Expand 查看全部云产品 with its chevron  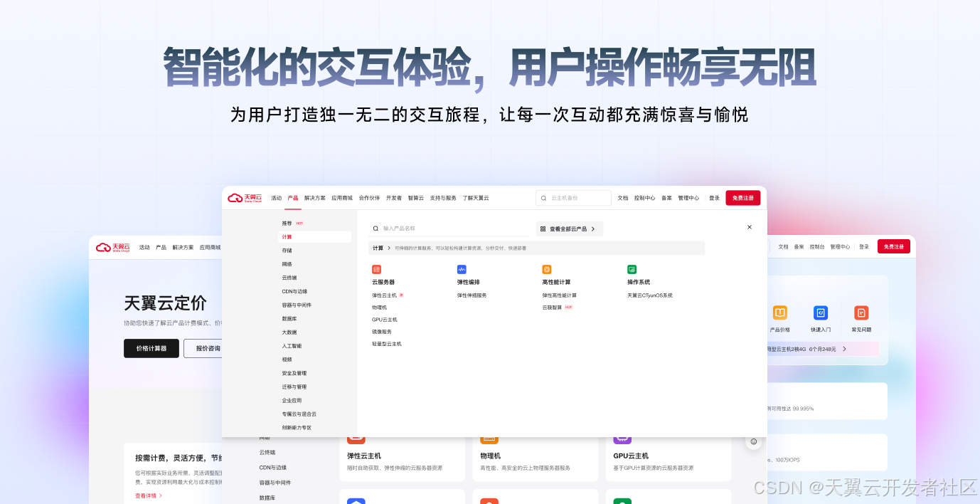click(x=592, y=229)
